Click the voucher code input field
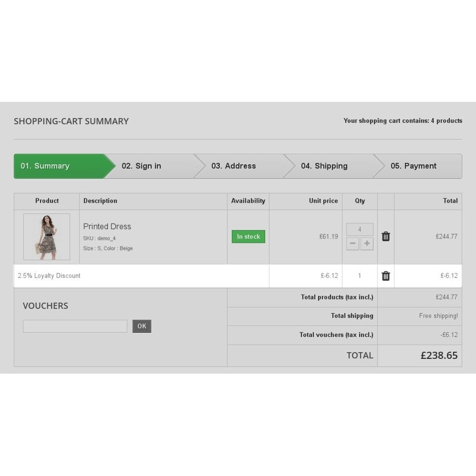 click(75, 326)
